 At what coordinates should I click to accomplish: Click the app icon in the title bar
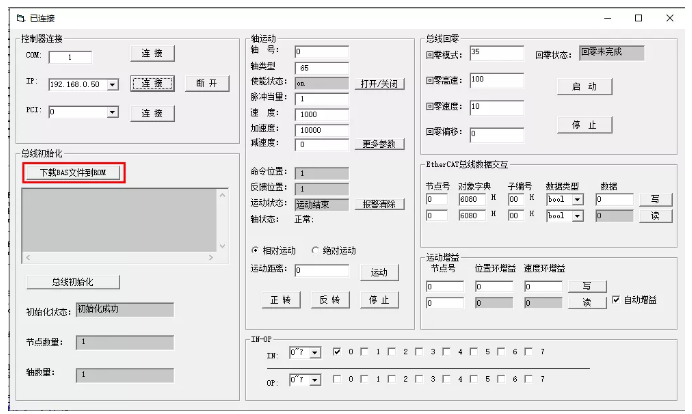point(20,18)
